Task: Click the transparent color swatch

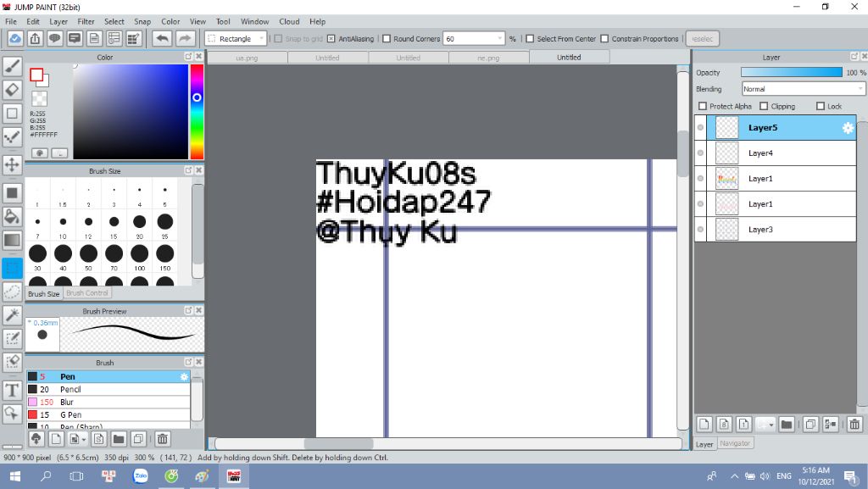Action: point(39,98)
